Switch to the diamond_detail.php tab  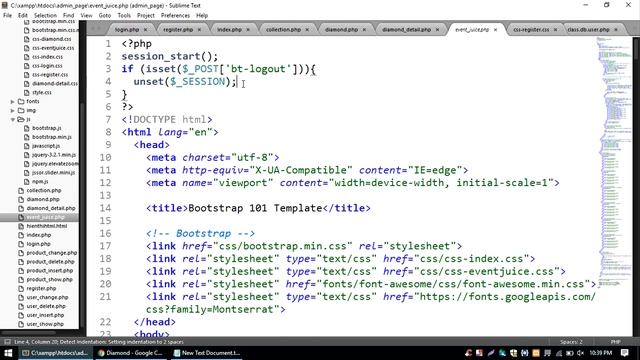407,29
